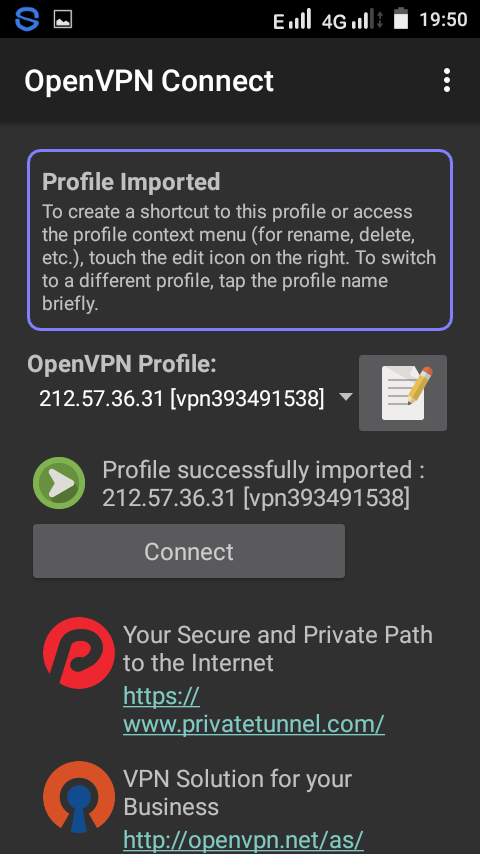Screen dimensions: 480x854
Task: Tap the battery icon in status bar
Action: coord(402,19)
